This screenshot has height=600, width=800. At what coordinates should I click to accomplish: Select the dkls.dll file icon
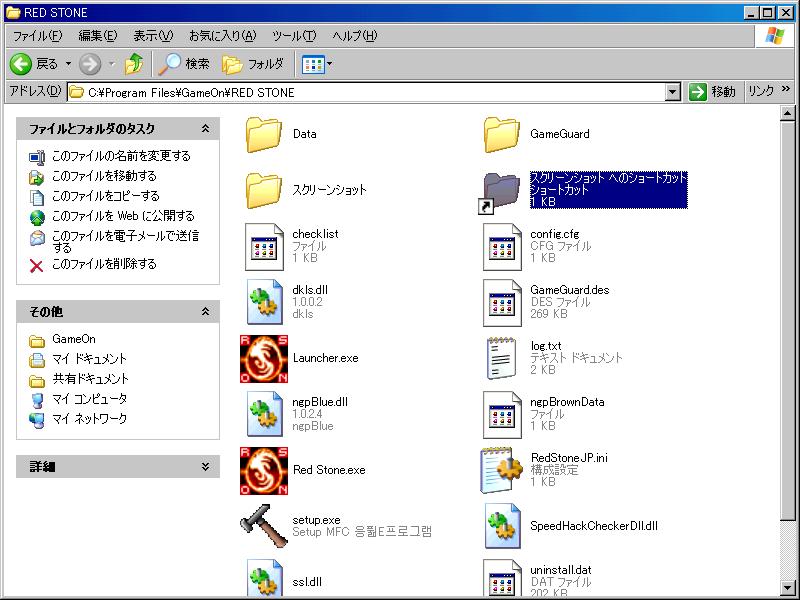pos(265,303)
